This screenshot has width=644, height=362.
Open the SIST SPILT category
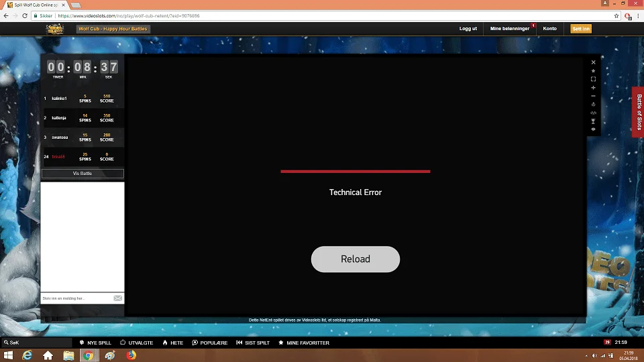253,343
